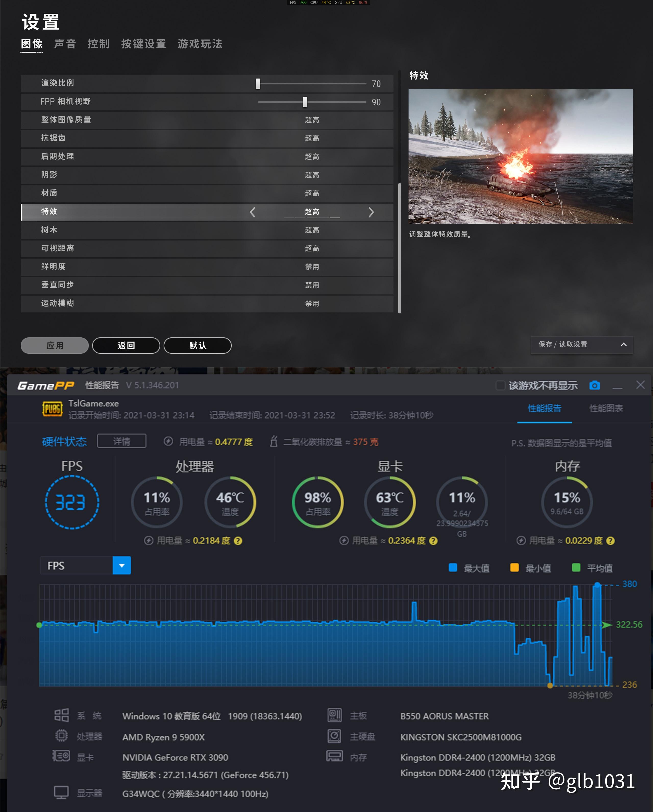Image resolution: width=653 pixels, height=812 pixels.
Task: Click the memory 15% usage gauge
Action: tap(567, 502)
